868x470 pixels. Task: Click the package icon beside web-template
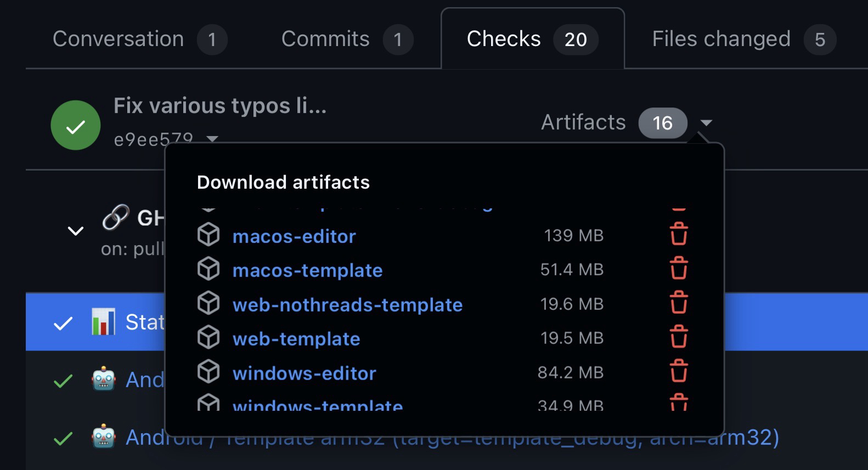(x=208, y=338)
